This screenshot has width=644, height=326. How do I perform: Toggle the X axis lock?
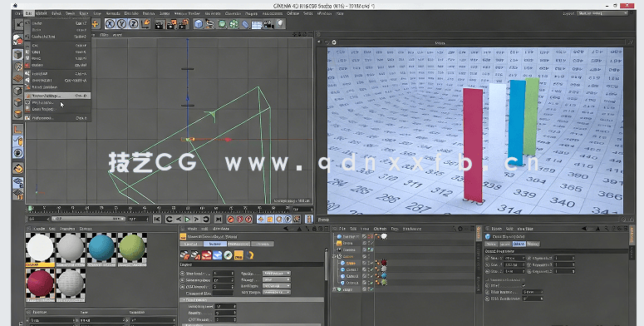(x=110, y=24)
